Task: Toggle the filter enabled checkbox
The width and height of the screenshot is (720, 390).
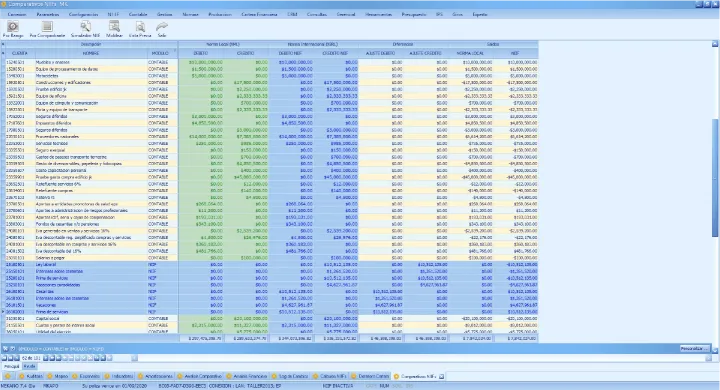Action: click(12, 349)
